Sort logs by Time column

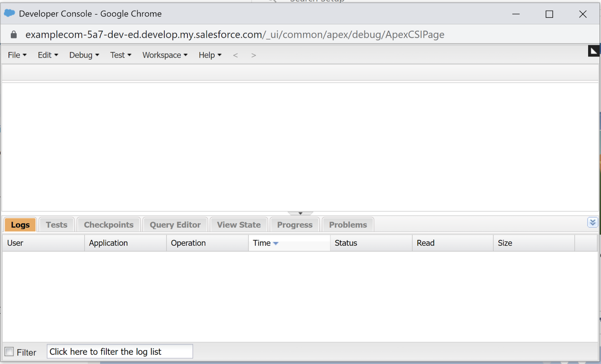(289, 243)
